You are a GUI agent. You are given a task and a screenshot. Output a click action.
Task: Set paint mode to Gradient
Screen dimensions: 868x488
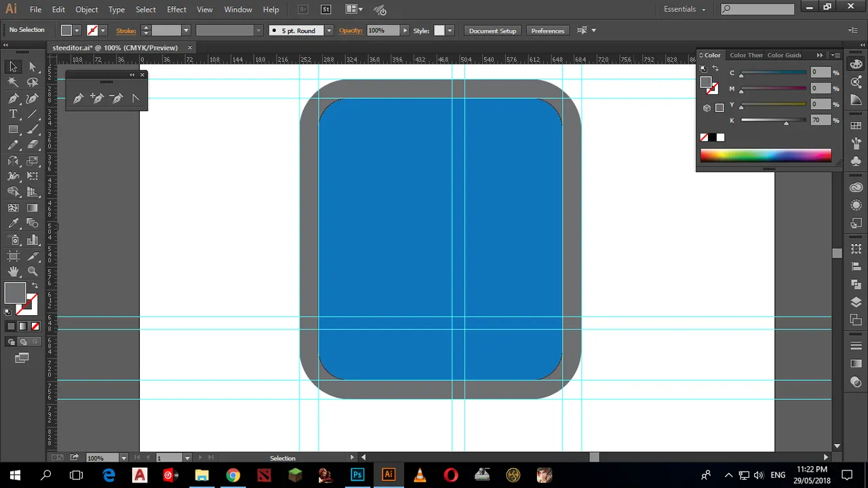tap(23, 326)
